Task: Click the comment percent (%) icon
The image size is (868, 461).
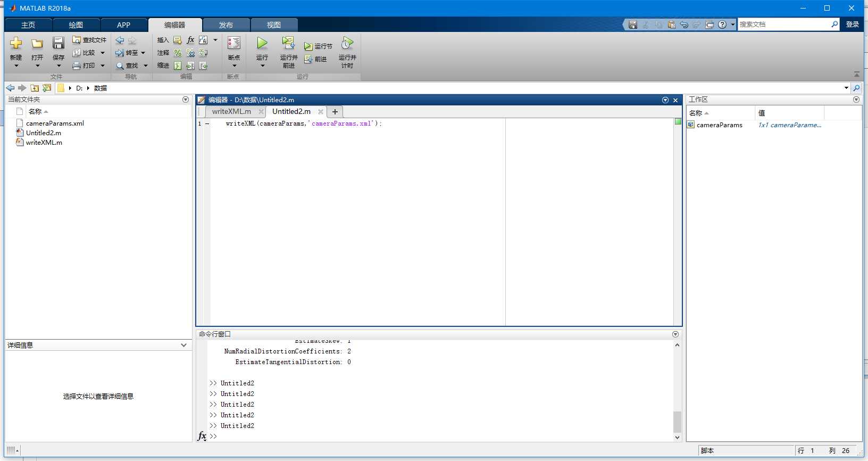Action: click(178, 53)
